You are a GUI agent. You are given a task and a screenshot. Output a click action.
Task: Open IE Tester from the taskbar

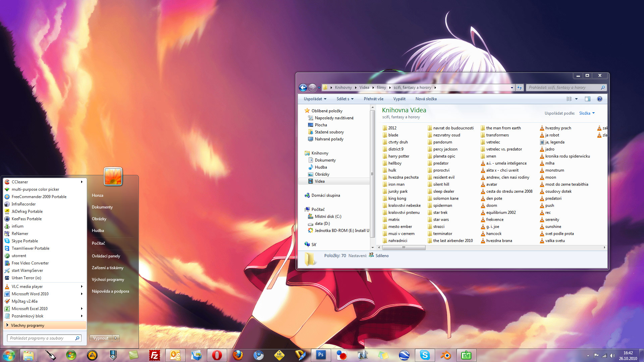(x=279, y=355)
